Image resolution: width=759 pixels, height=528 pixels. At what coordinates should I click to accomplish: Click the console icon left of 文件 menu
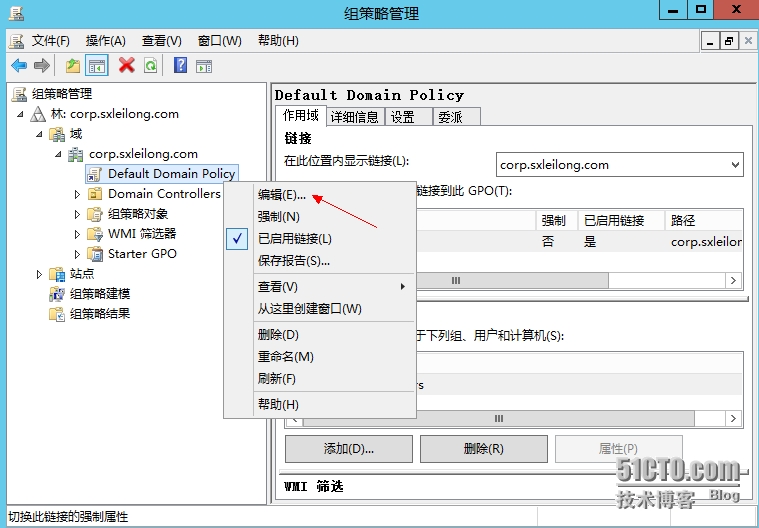(x=16, y=41)
